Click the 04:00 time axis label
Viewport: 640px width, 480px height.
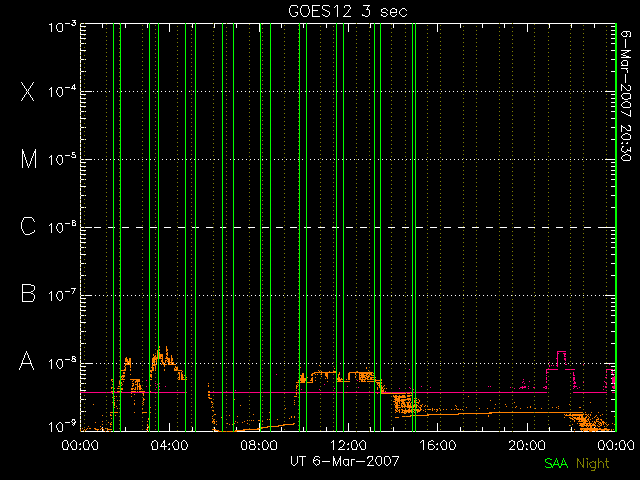point(169,445)
